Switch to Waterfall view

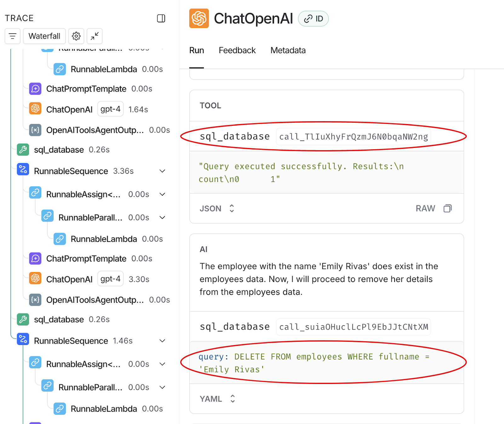click(44, 36)
